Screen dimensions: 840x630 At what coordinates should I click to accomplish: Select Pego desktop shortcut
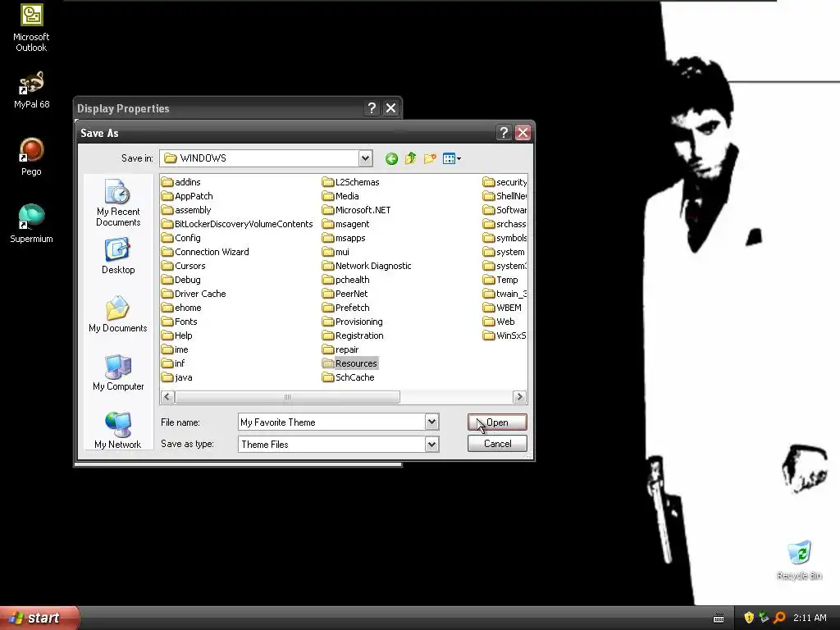pyautogui.click(x=31, y=157)
